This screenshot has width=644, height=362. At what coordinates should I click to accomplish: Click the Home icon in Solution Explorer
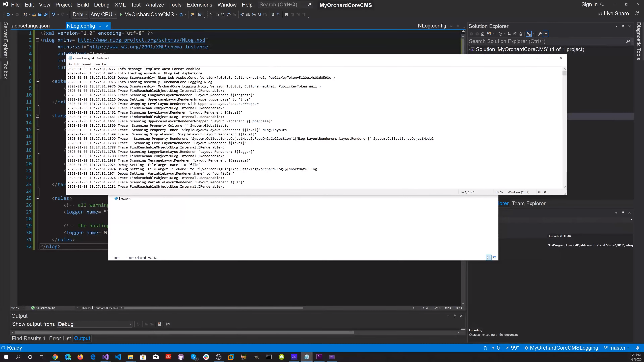pos(483,34)
